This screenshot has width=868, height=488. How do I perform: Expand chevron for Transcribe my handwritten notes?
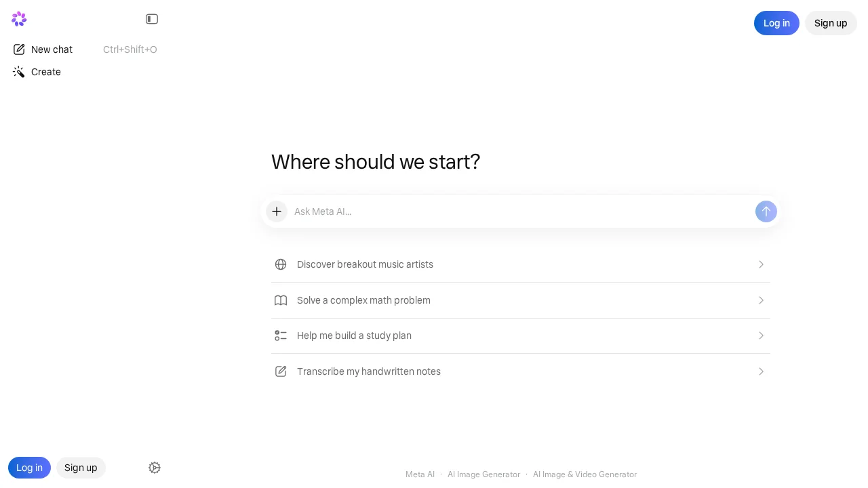click(x=761, y=371)
